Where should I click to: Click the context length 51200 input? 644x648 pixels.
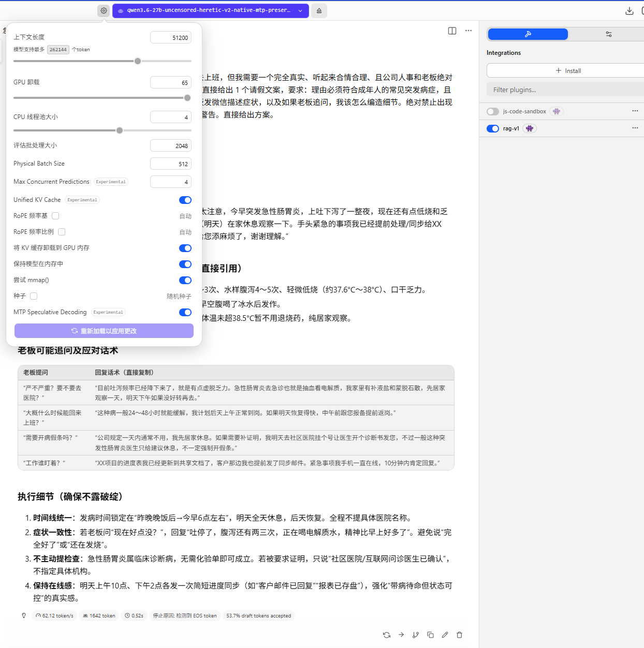[x=171, y=37]
